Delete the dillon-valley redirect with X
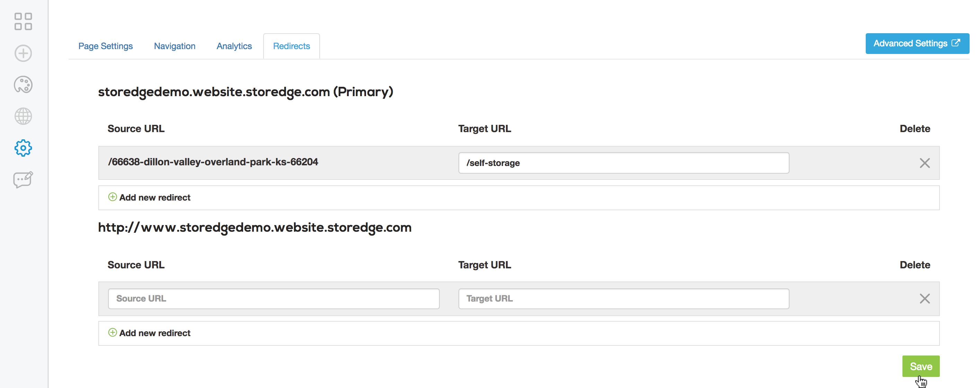The width and height of the screenshot is (980, 388). click(925, 163)
